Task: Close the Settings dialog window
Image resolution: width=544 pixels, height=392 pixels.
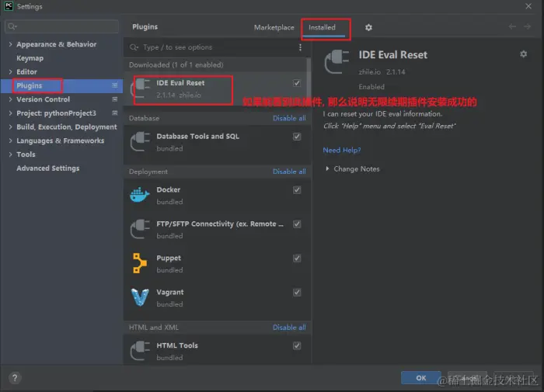Action: click(x=528, y=6)
